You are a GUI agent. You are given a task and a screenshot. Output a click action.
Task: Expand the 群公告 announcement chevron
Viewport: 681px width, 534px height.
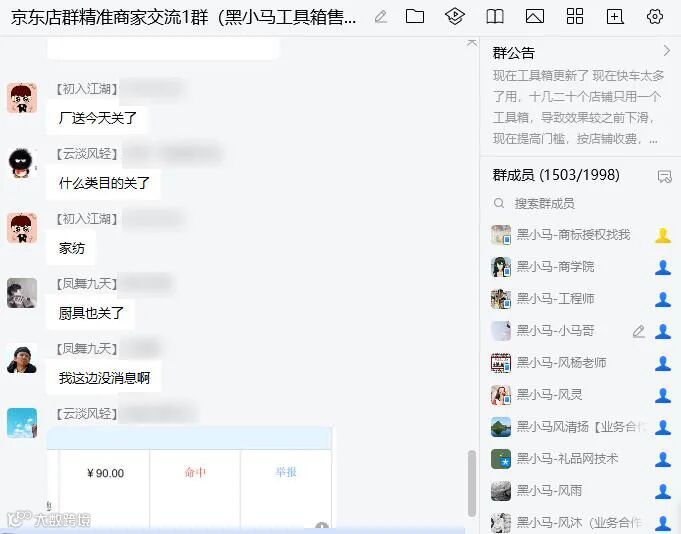667,51
